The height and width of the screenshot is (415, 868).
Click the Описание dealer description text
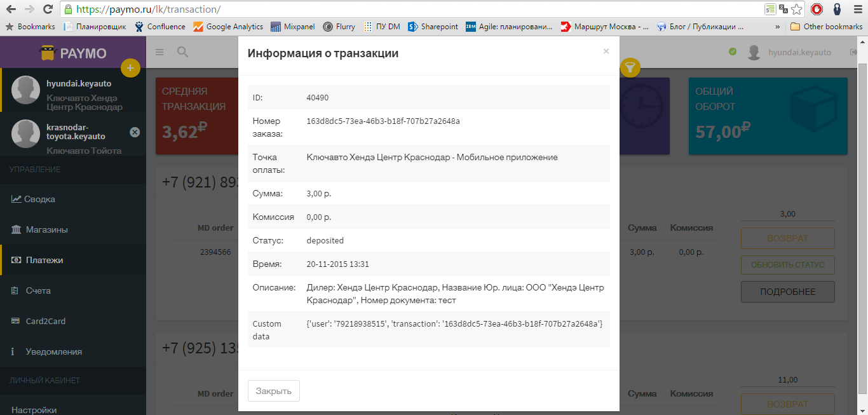coord(455,294)
